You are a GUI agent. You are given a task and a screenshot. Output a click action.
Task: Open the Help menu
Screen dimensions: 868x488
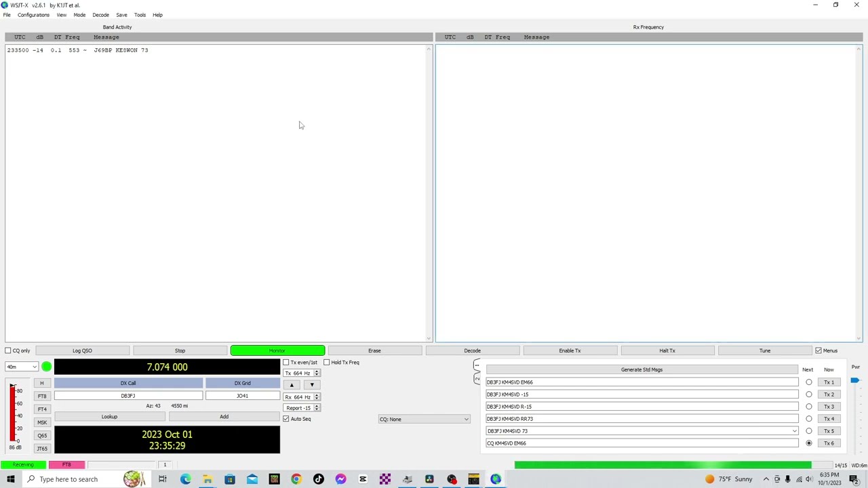point(157,15)
